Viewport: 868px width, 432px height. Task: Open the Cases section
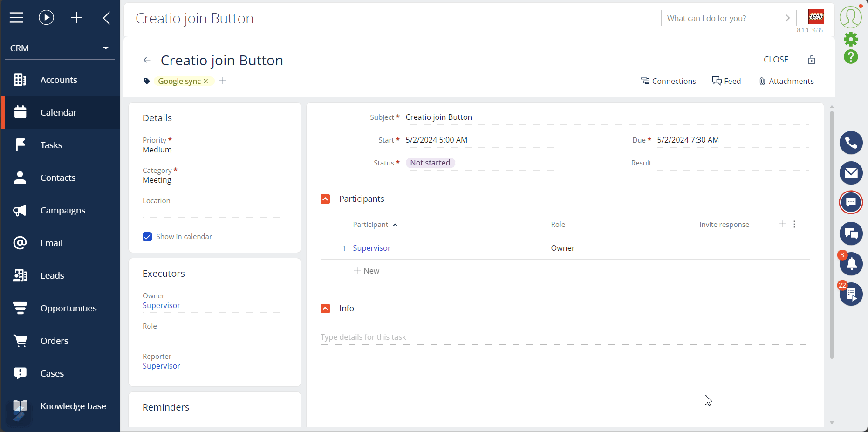pyautogui.click(x=60, y=373)
